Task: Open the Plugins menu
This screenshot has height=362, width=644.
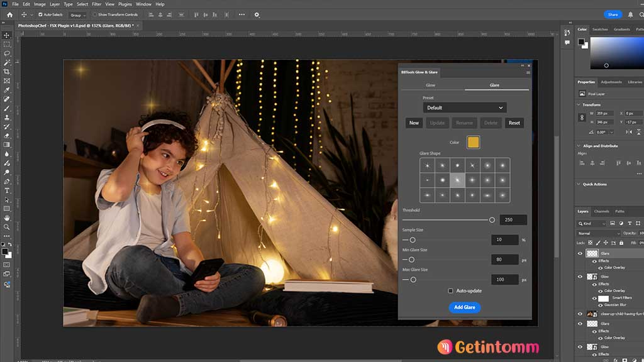Action: pos(125,4)
